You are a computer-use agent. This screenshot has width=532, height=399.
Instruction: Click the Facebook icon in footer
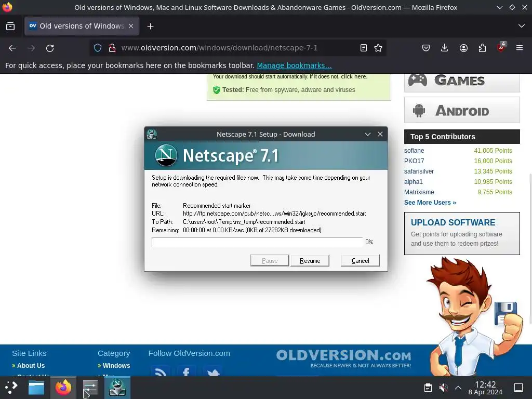pyautogui.click(x=186, y=371)
